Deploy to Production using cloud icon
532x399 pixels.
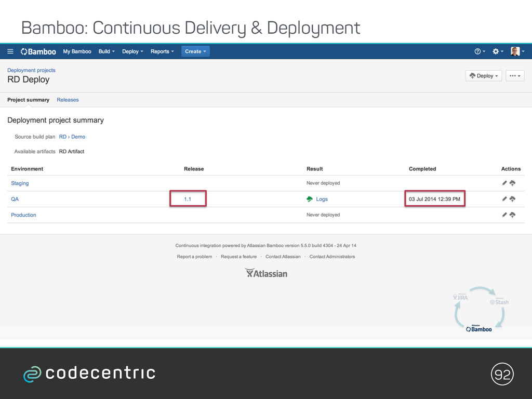tap(512, 215)
